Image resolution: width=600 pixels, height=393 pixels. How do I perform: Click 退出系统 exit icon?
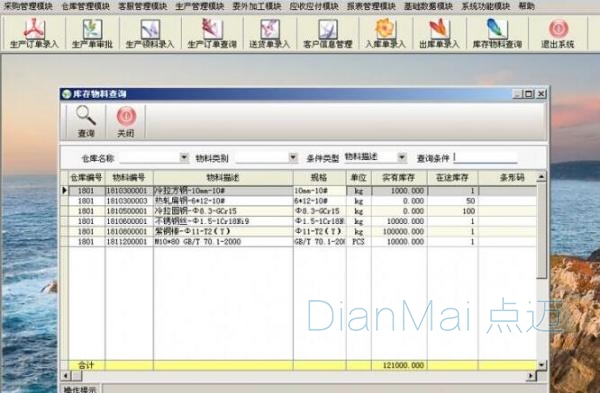tap(558, 33)
